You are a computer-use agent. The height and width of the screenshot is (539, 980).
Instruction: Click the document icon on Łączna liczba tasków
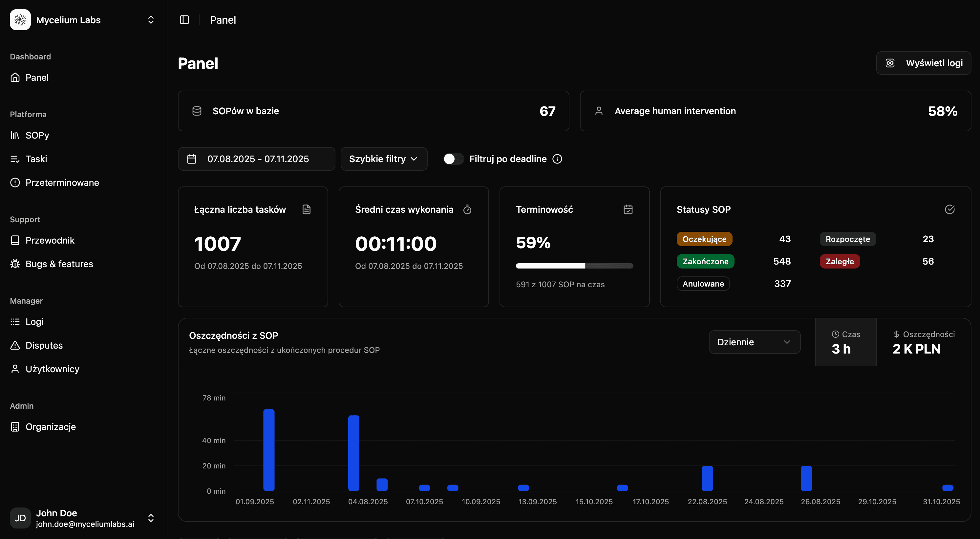[x=306, y=209]
